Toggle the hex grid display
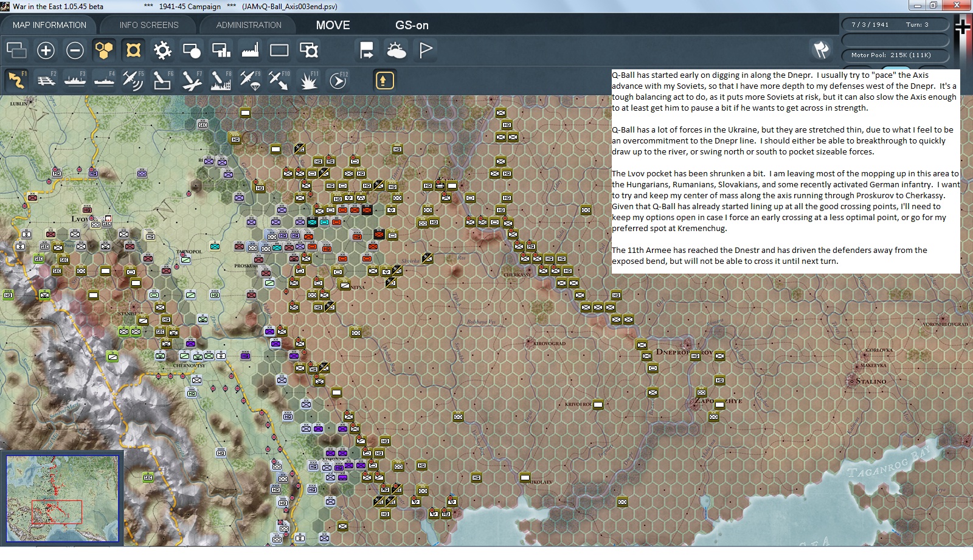973x560 pixels. coord(104,50)
